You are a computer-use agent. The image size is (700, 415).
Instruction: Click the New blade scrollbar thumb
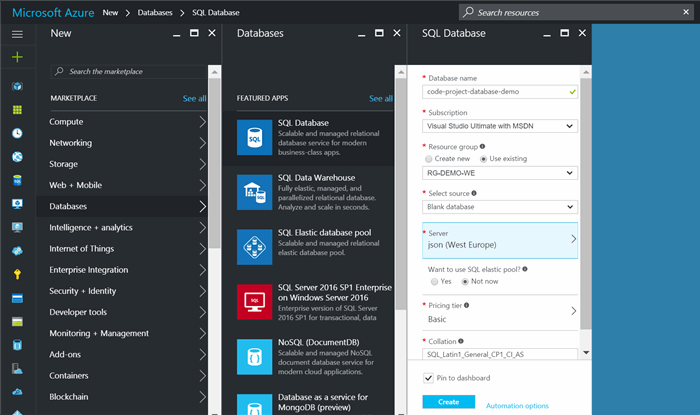coord(215,163)
